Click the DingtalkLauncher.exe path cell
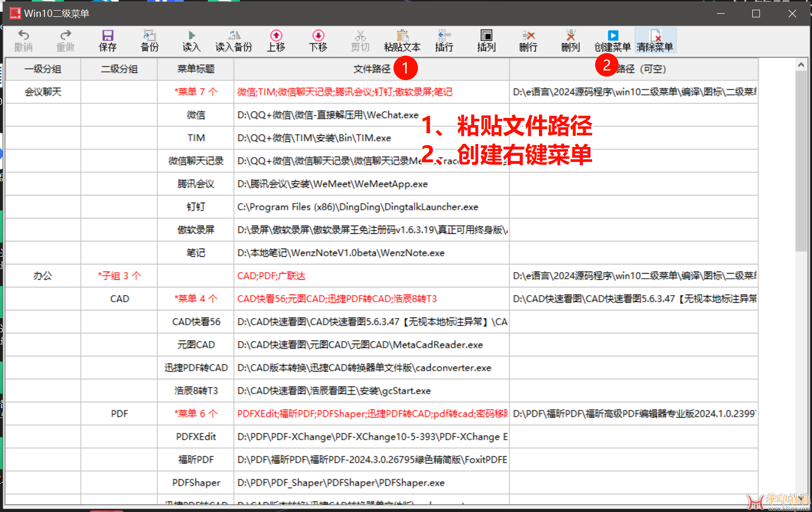Image resolution: width=812 pixels, height=512 pixels. [x=372, y=207]
